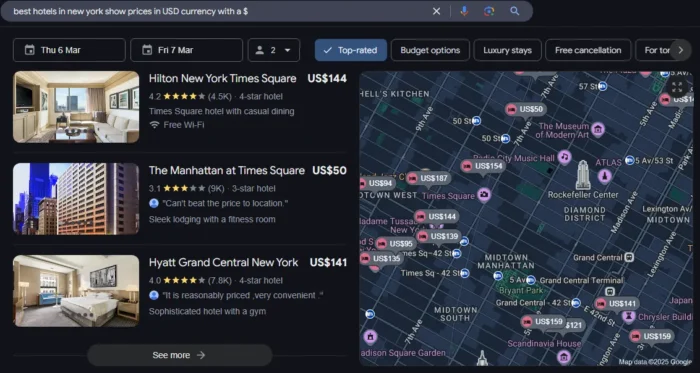Click the ATLAS statue marker

(x=605, y=176)
